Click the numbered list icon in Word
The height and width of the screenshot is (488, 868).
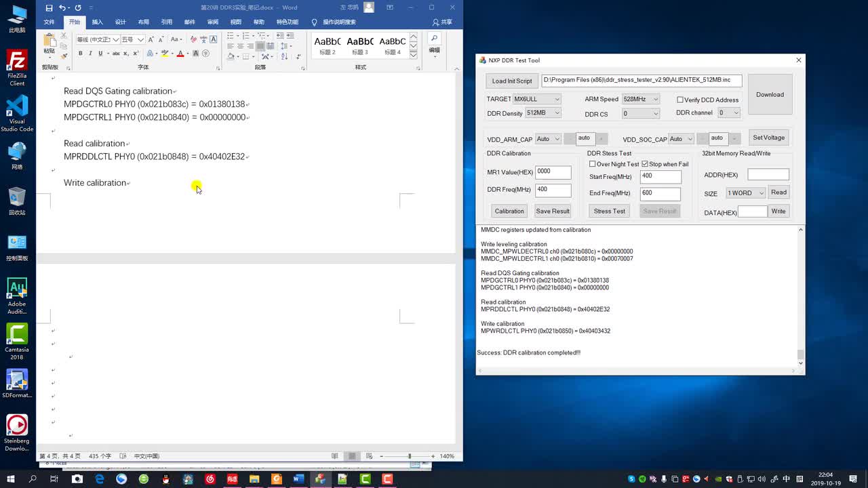(x=245, y=36)
